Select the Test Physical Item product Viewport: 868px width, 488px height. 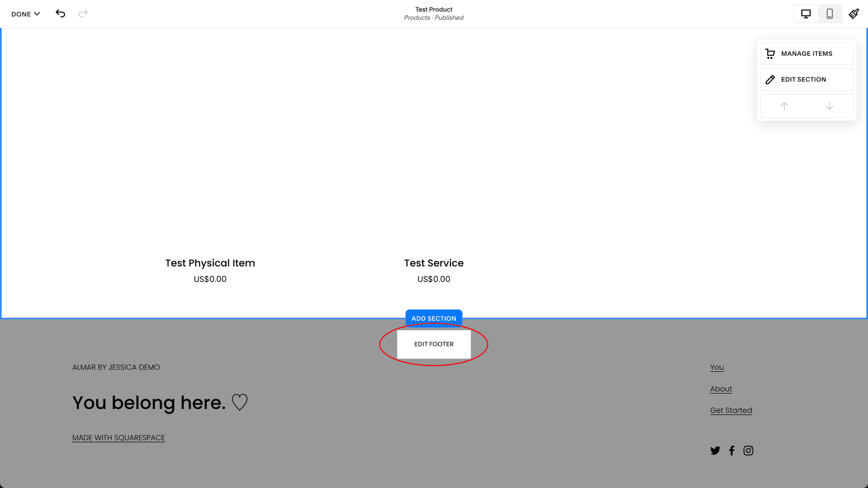tap(210, 263)
